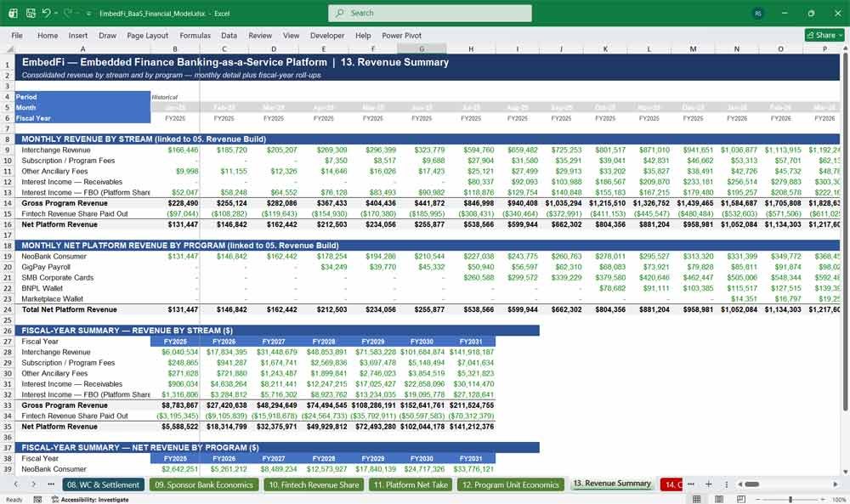
Task: Open the Data ribbon tab
Action: point(229,35)
